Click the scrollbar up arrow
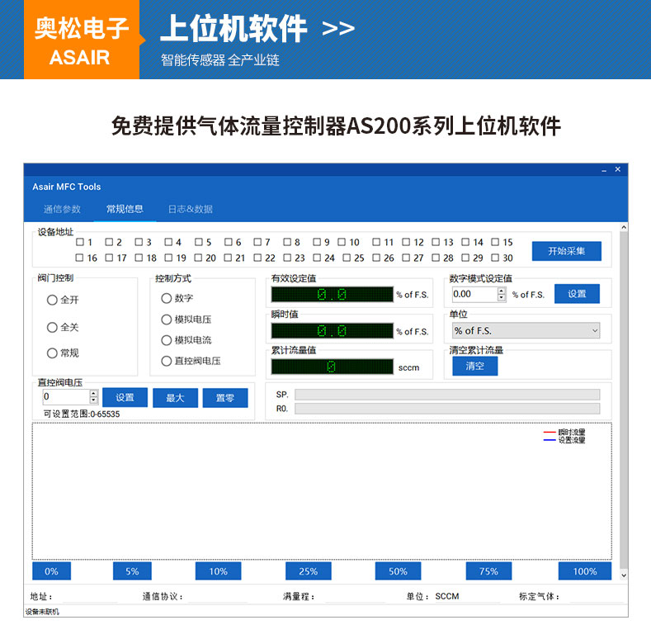Screen dimensions: 651x644 pyautogui.click(x=623, y=227)
